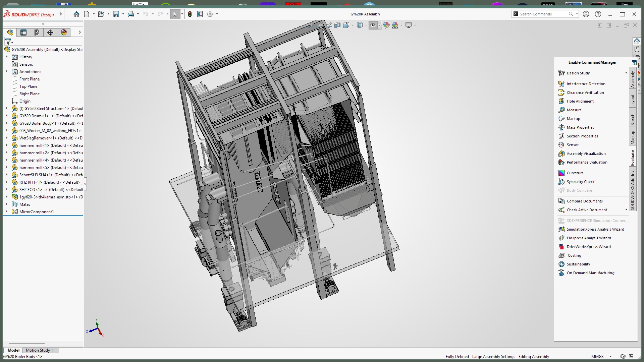
Task: Open the Design Library task pane icon
Action: [x=637, y=49]
